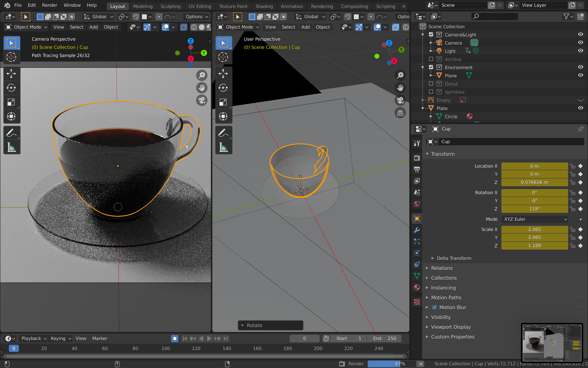Screen dimensions: 588x368
Task: Open the Particle properties tab
Action: tap(417, 241)
